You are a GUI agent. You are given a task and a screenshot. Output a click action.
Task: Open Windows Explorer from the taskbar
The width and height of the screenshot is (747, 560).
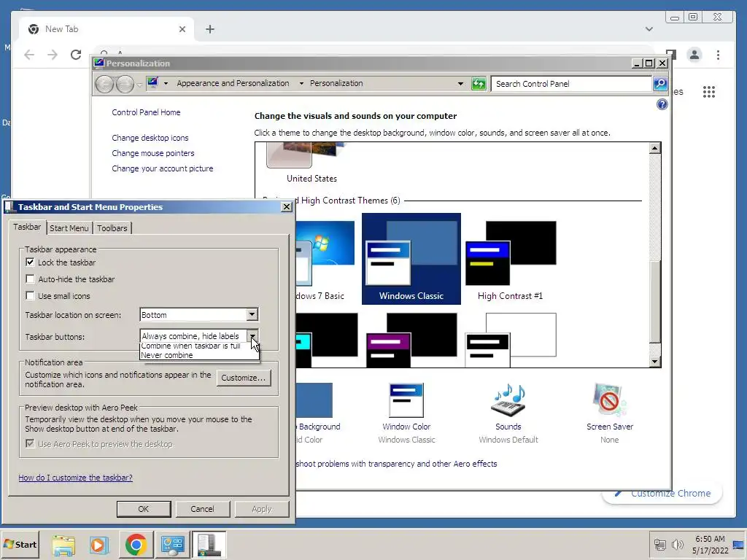tap(63, 545)
